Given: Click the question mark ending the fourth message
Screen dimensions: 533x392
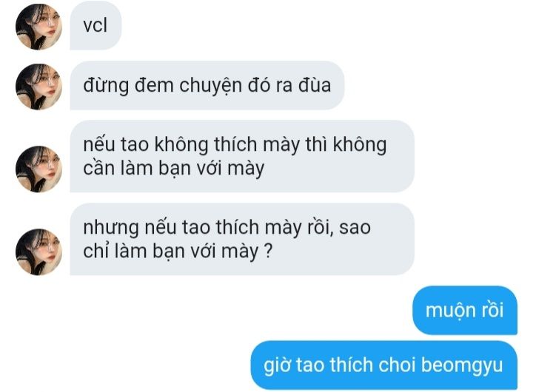Looking at the screenshot, I should tap(269, 251).
